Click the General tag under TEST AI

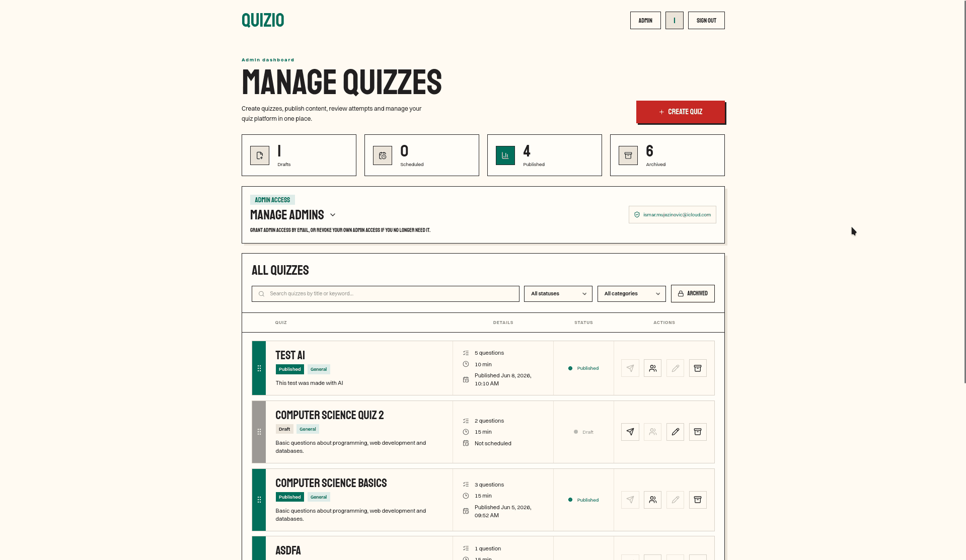[x=319, y=369]
